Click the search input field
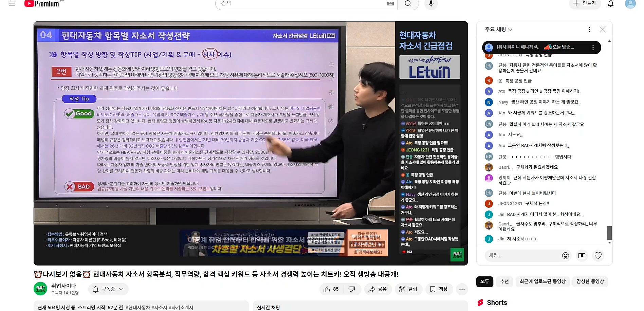 coord(306,3)
